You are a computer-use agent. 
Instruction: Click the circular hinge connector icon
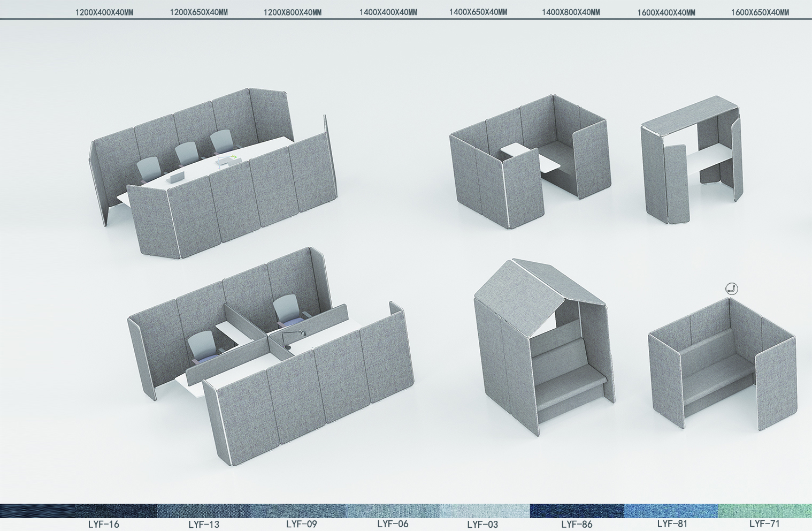tap(732, 289)
